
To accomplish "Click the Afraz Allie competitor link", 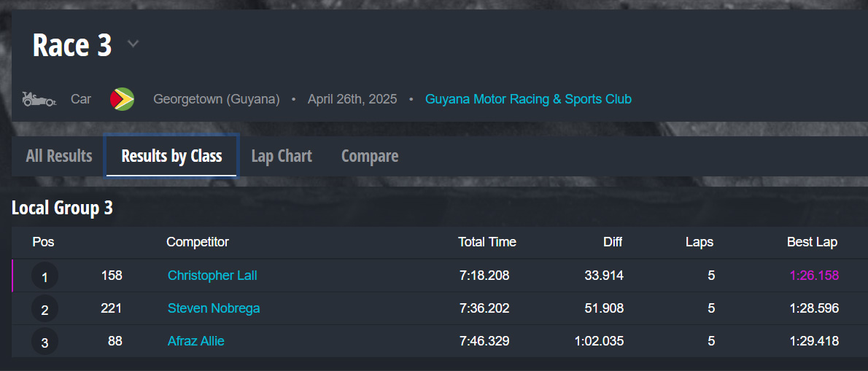I will point(196,341).
